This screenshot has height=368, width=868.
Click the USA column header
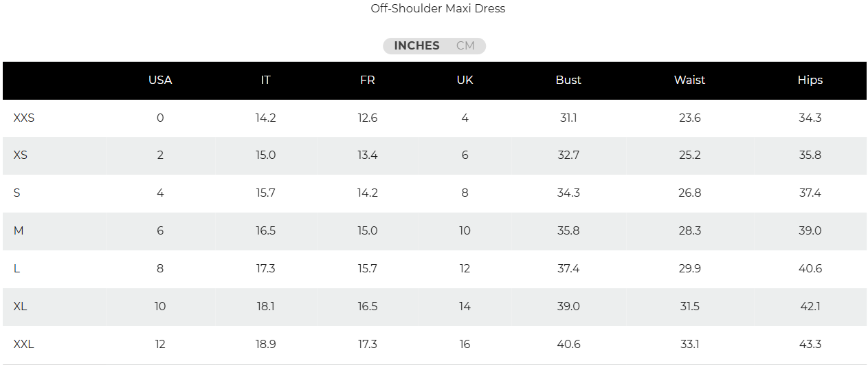pyautogui.click(x=160, y=80)
